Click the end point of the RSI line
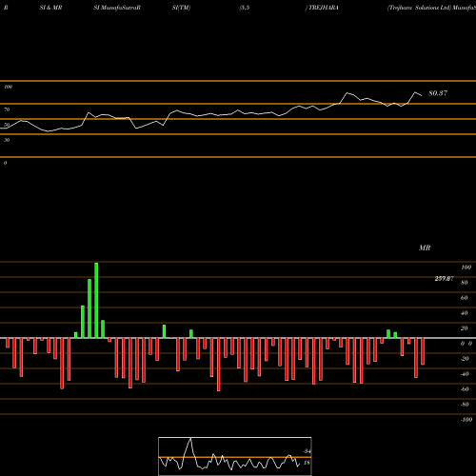Image resolution: width=476 pixels, height=476 pixels. click(422, 95)
